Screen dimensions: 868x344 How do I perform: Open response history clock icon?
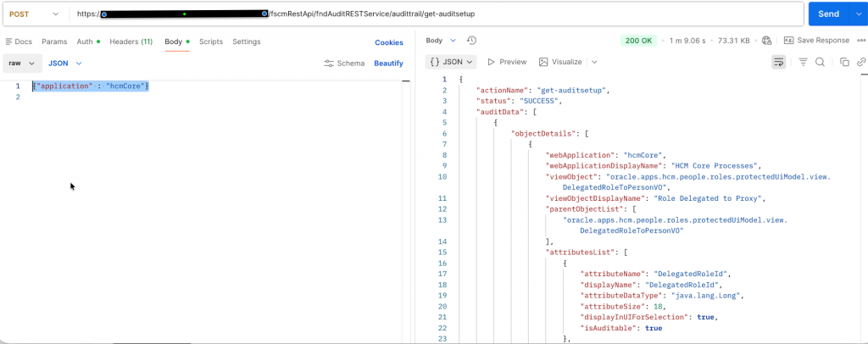point(472,40)
